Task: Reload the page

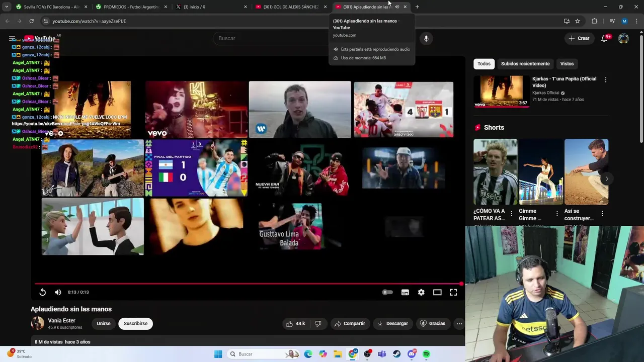Action: click(31, 21)
